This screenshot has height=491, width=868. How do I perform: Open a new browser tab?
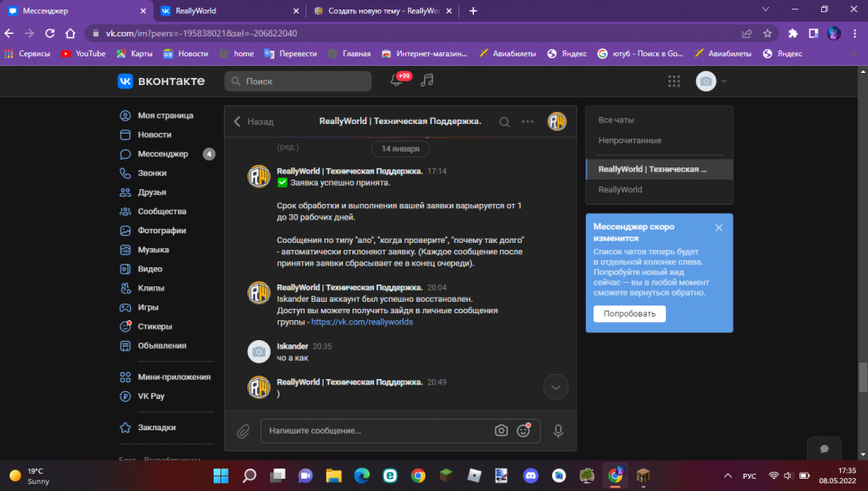click(x=473, y=10)
